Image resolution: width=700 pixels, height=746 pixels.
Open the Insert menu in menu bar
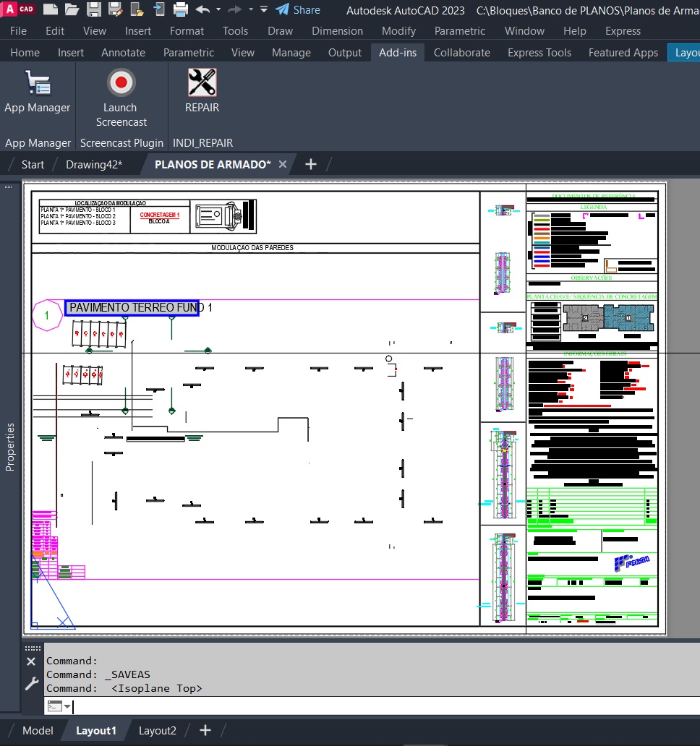[x=138, y=31]
